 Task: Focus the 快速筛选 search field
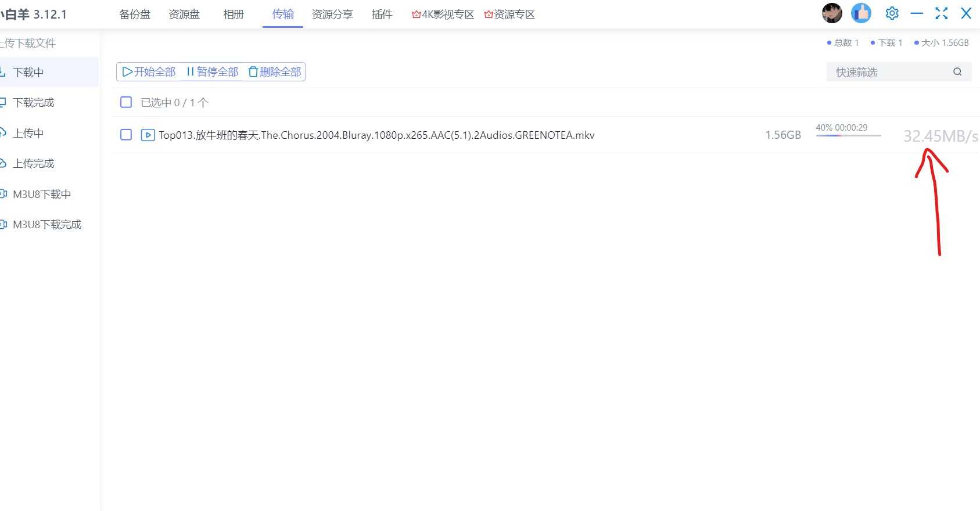click(x=899, y=72)
